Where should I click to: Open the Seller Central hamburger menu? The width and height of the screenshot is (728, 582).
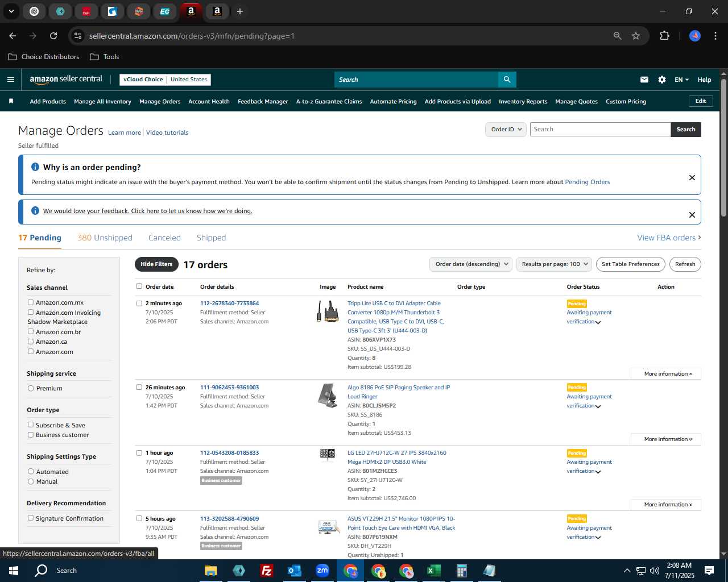tap(11, 80)
